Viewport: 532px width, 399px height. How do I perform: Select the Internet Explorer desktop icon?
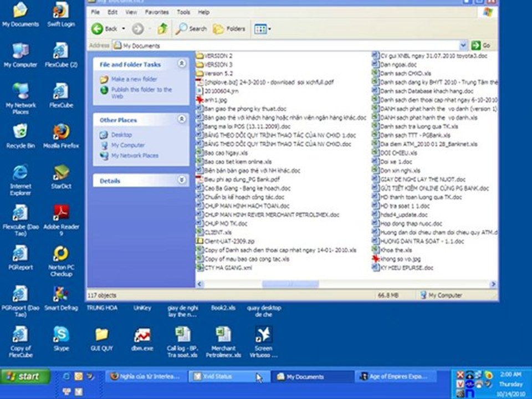tap(21, 180)
